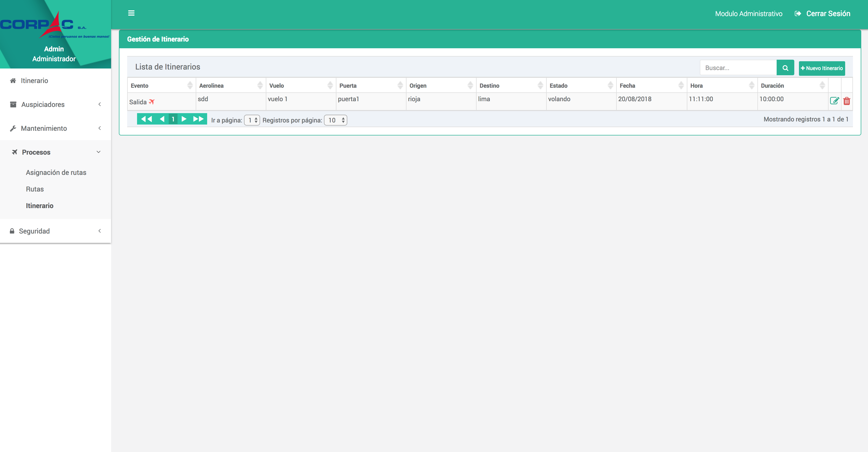Go to next page arrow

(184, 119)
